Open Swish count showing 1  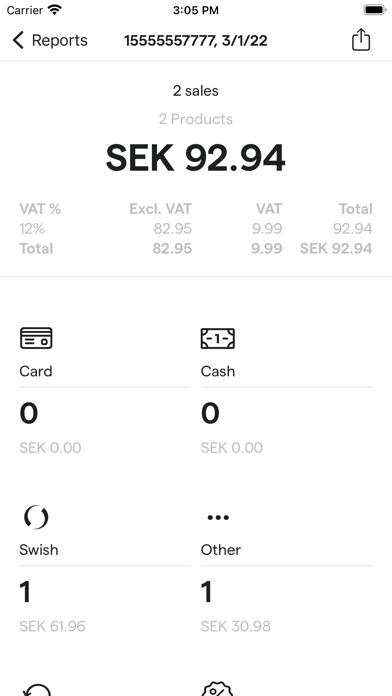coord(25,592)
